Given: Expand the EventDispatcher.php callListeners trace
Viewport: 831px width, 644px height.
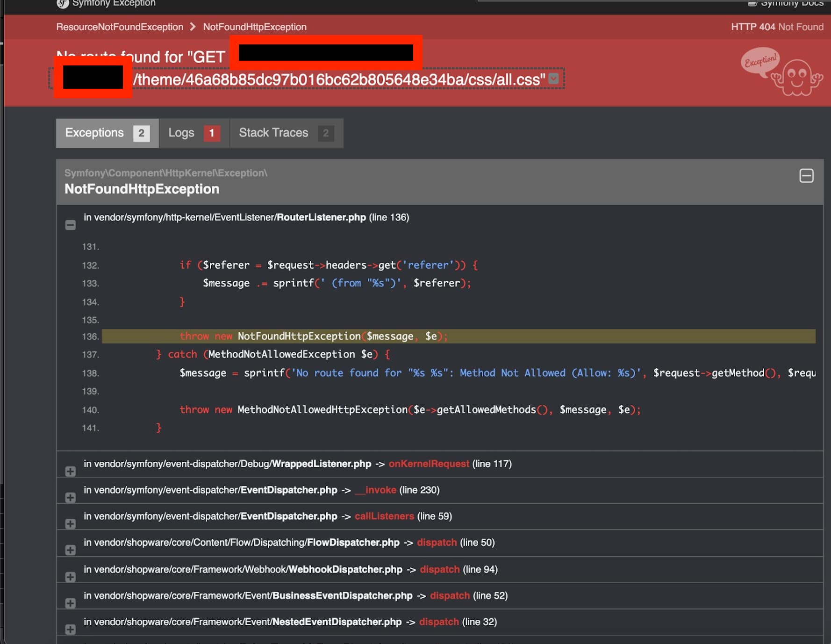Looking at the screenshot, I should (x=70, y=524).
